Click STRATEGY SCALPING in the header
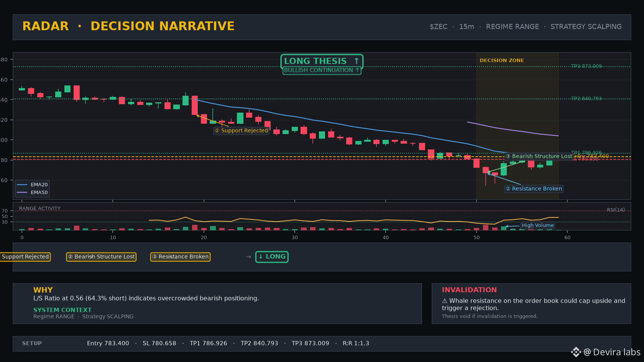 click(586, 27)
